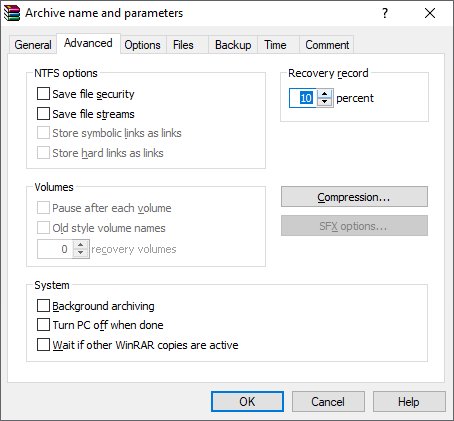Click the Cancel button

[x=328, y=402]
